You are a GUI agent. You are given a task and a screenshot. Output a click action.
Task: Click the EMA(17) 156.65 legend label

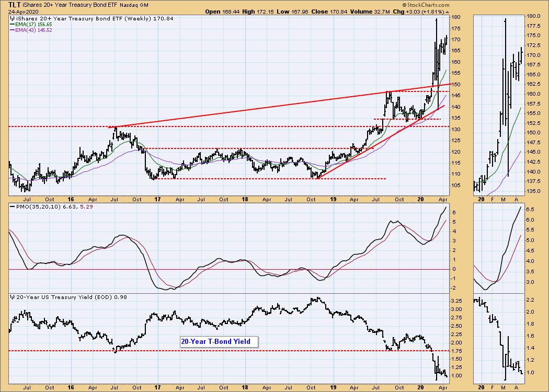[x=33, y=25]
